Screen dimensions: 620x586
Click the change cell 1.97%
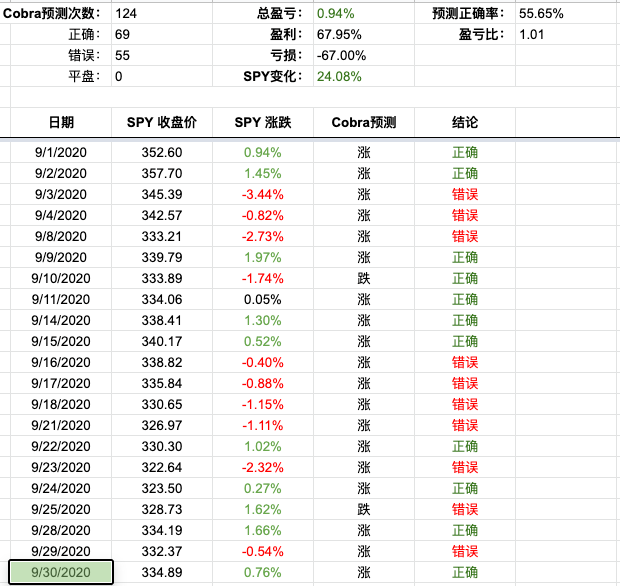(x=263, y=257)
